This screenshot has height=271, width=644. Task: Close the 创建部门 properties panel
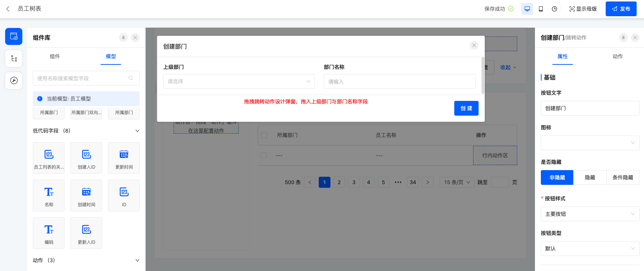(635, 38)
